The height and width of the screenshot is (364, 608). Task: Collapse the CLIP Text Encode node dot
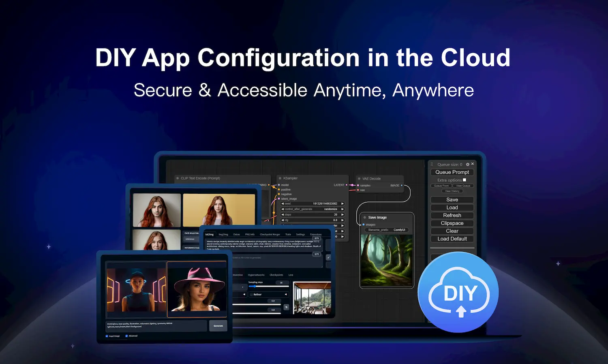point(178,178)
